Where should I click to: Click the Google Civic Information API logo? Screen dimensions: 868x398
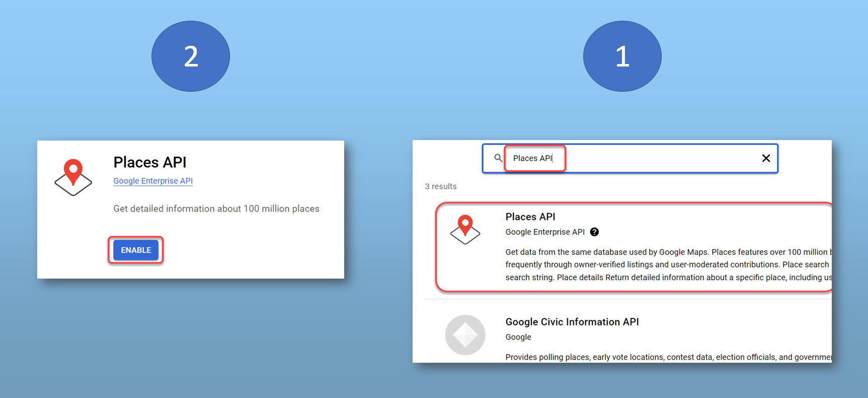point(465,335)
